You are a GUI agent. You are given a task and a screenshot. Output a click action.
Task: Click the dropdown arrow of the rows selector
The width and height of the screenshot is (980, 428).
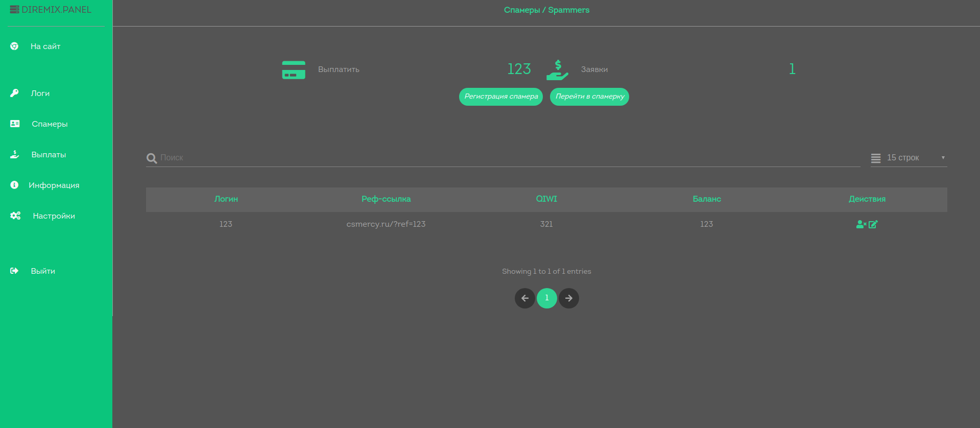click(x=943, y=158)
